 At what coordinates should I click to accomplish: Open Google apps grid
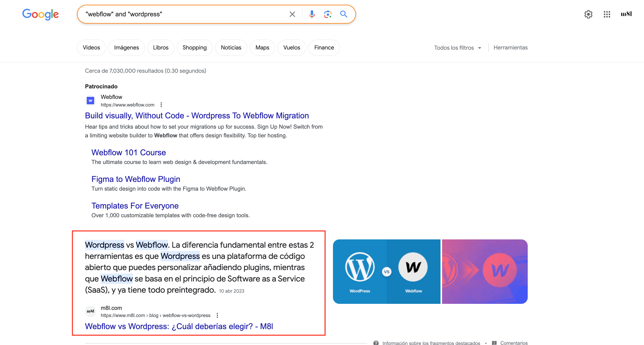tap(607, 14)
